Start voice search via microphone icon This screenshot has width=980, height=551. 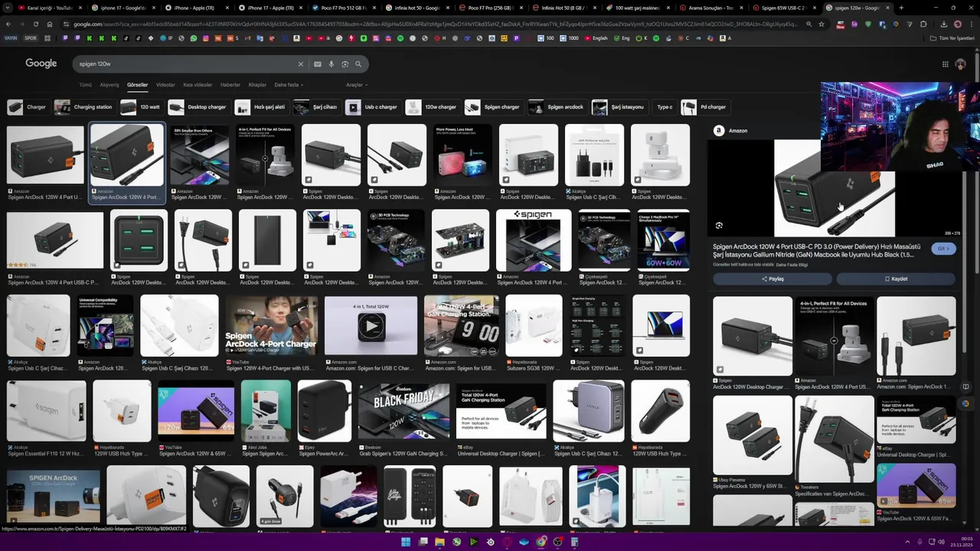331,64
